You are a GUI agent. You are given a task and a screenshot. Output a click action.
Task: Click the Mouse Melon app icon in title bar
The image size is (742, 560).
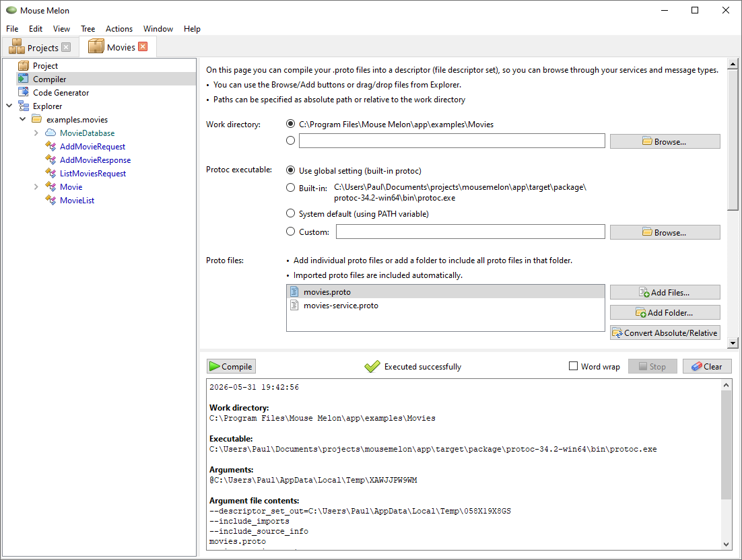click(x=11, y=10)
